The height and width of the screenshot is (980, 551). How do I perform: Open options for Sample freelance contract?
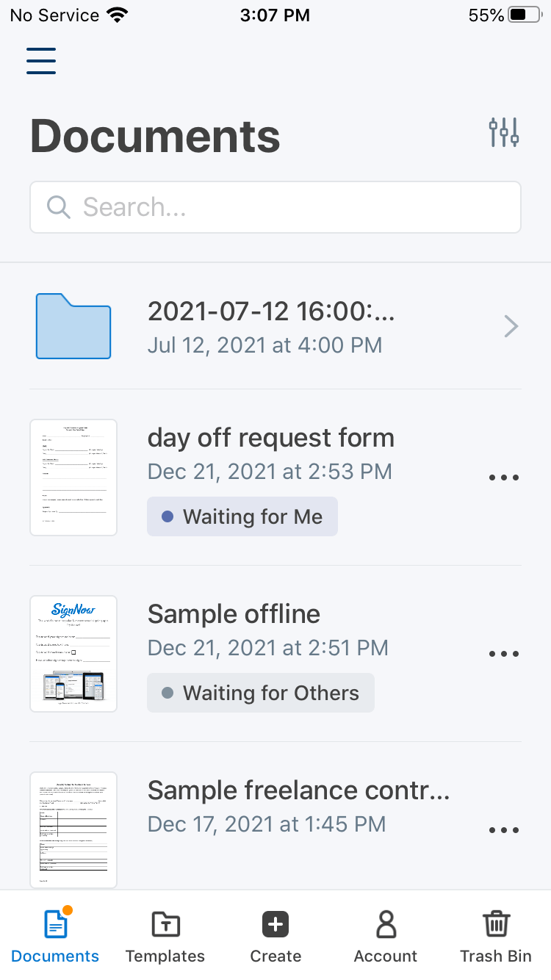point(504,830)
